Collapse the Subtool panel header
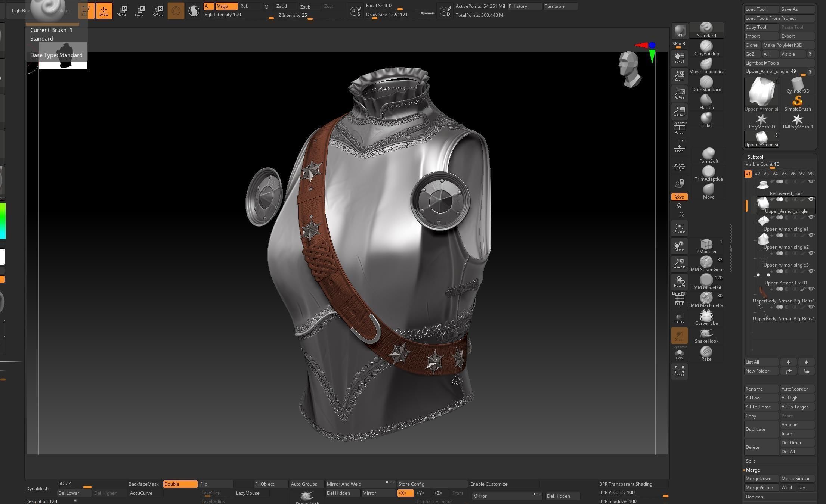 pyautogui.click(x=755, y=157)
